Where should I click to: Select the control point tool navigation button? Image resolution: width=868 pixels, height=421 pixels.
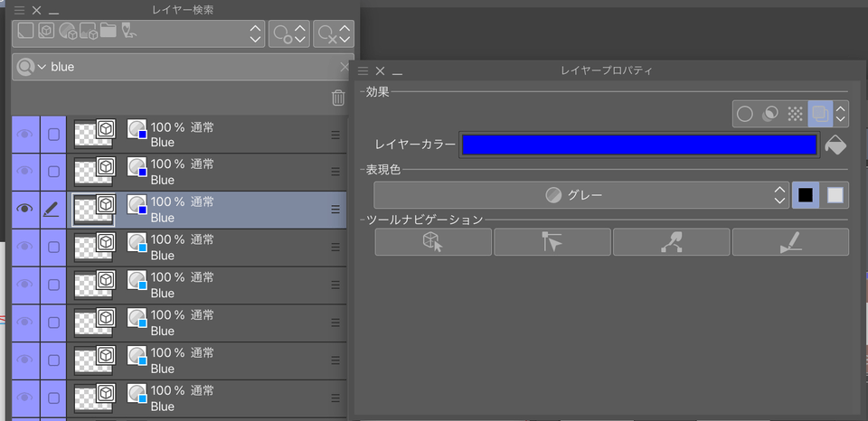point(672,242)
